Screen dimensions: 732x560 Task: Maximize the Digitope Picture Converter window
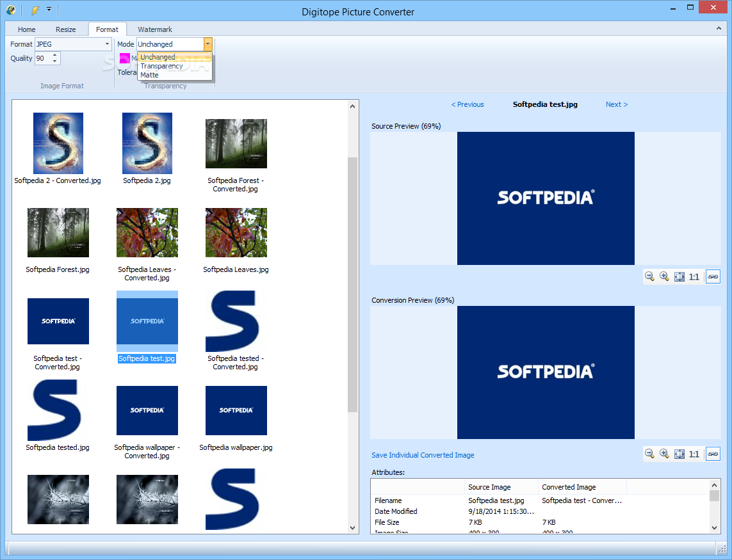click(690, 8)
